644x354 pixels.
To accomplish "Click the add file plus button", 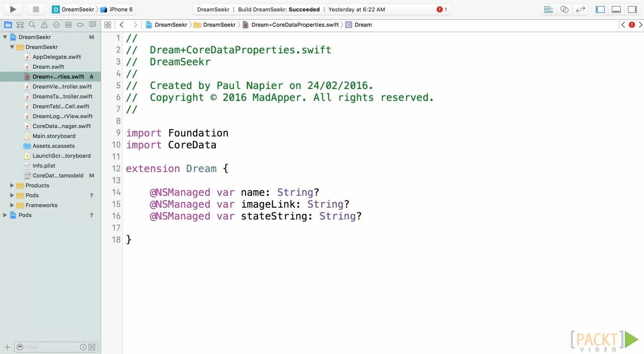I will click(x=7, y=347).
